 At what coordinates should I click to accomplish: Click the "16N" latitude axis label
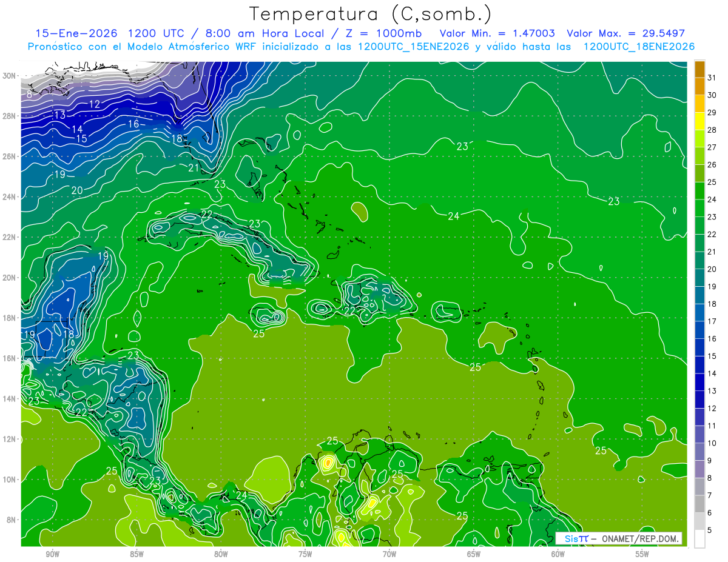coord(10,358)
